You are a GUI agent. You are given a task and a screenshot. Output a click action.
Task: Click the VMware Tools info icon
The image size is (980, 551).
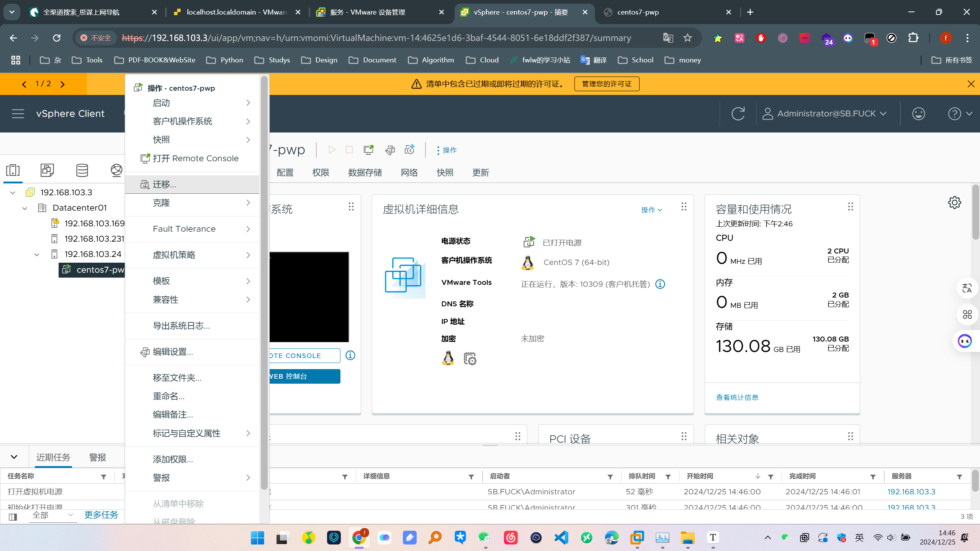pos(660,284)
